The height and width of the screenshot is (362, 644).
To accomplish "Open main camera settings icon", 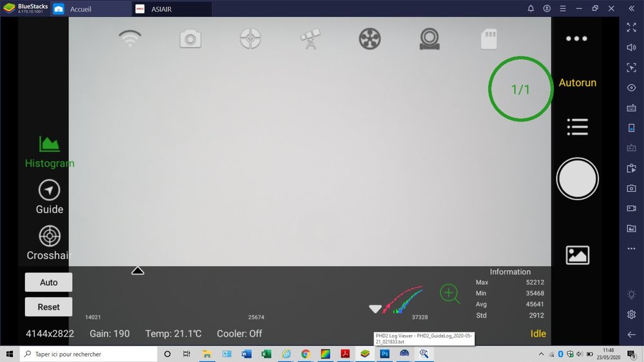I will 190,39.
